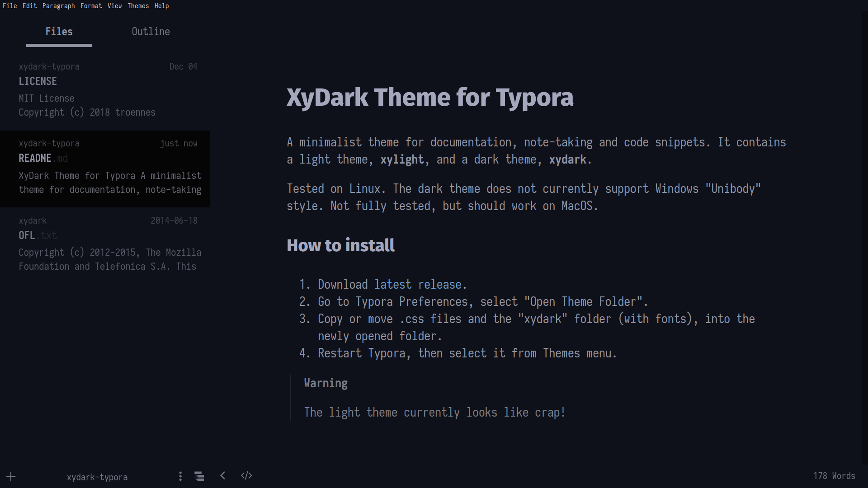Image resolution: width=868 pixels, height=488 pixels.
Task: Toggle the View menu open
Action: [x=113, y=6]
